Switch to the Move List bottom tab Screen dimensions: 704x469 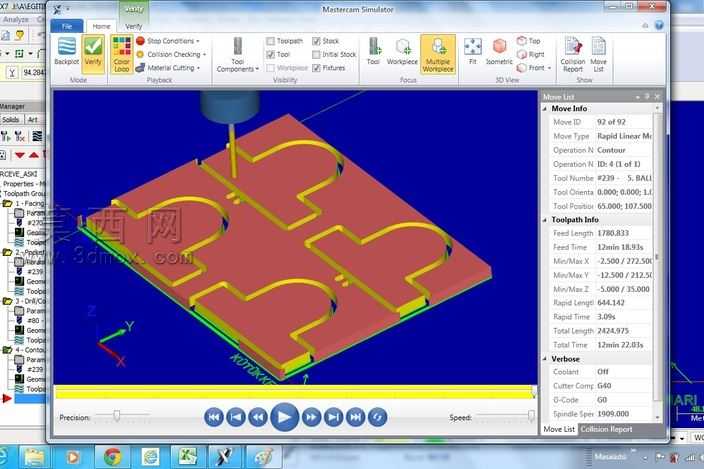coord(559,429)
